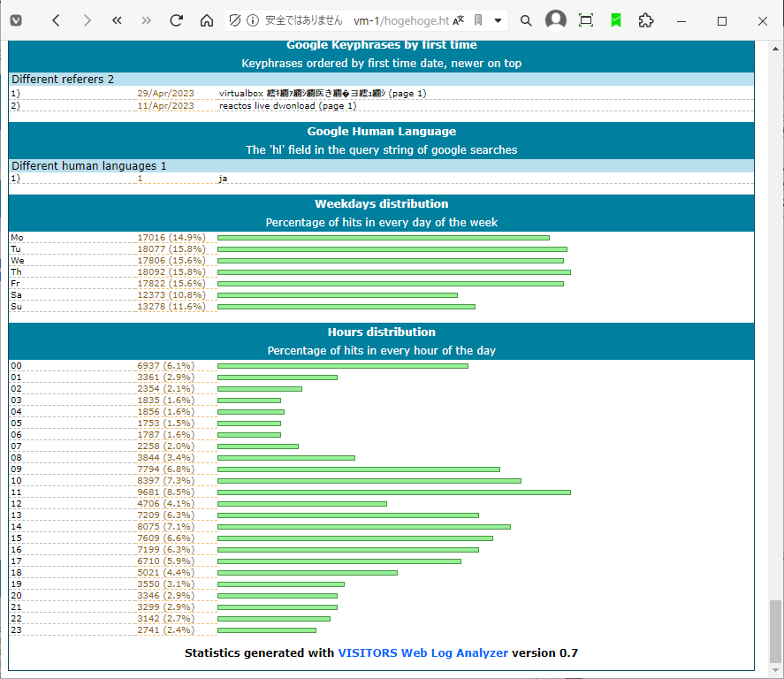784x679 pixels.
Task: Click the 'Hours distribution' heading
Action: (x=382, y=332)
